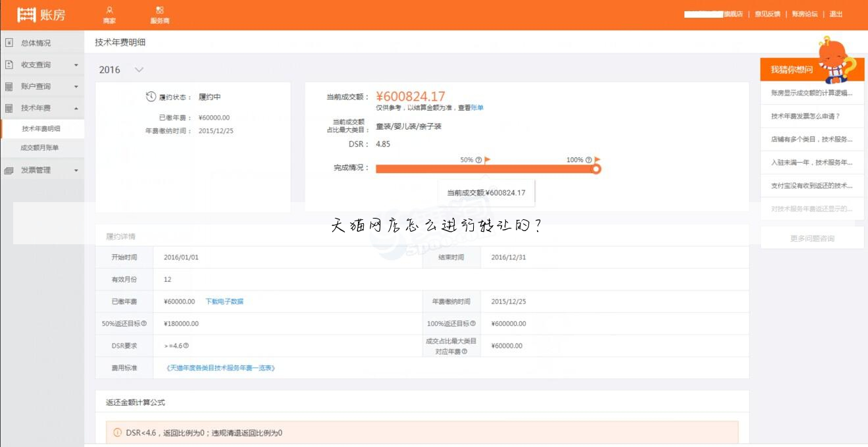This screenshot has height=447, width=868.
Task: Click the document icon beside 收支查询
Action: tap(9, 65)
